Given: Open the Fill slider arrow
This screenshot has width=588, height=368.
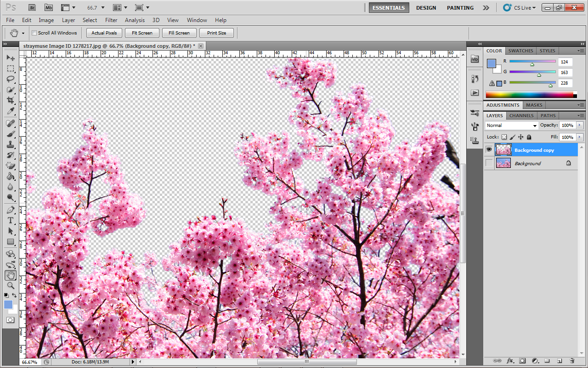Looking at the screenshot, I should [579, 137].
